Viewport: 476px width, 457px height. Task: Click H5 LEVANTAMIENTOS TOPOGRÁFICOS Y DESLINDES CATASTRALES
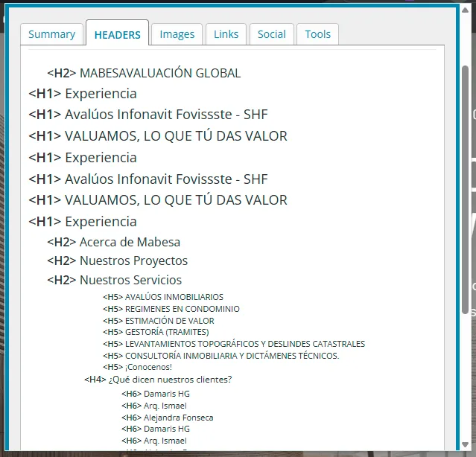(234, 344)
